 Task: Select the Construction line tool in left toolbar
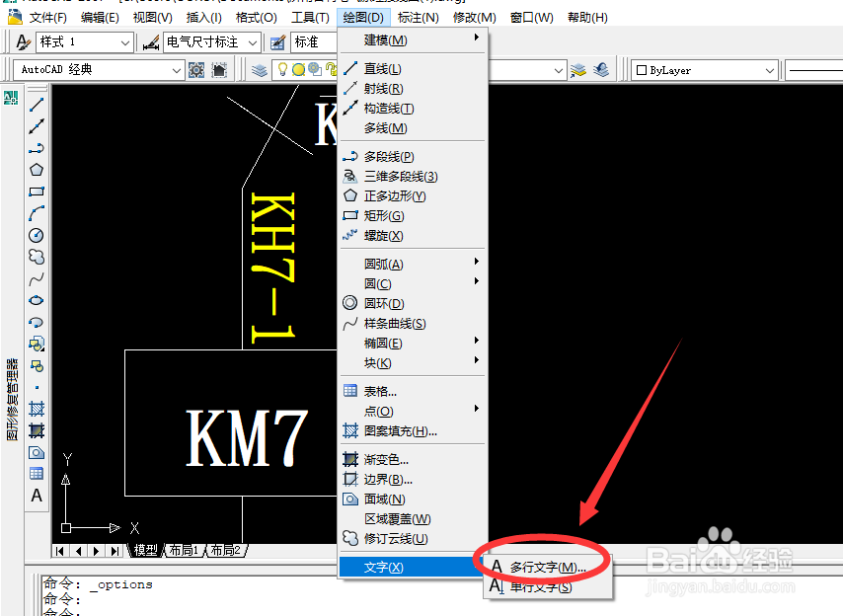[x=37, y=126]
